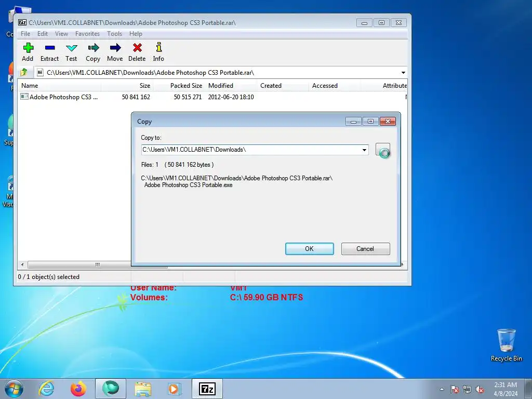
Task: Click the scrollbar left arrow
Action: click(22, 264)
